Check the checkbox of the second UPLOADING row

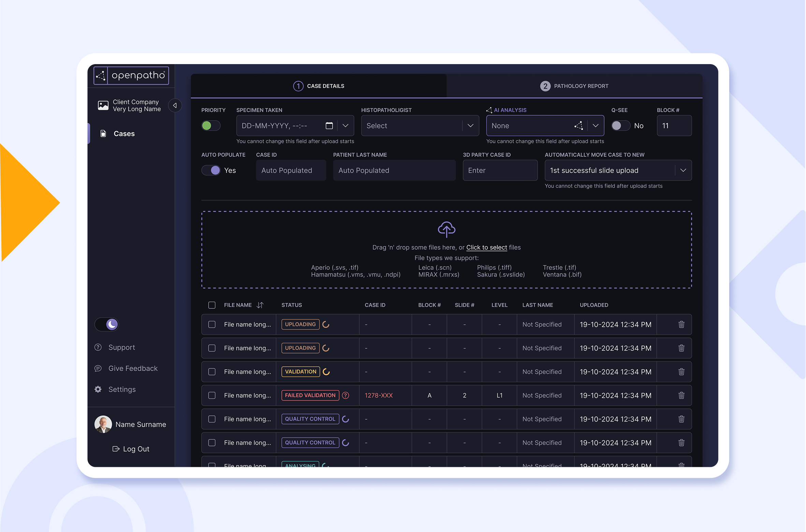pos(212,348)
